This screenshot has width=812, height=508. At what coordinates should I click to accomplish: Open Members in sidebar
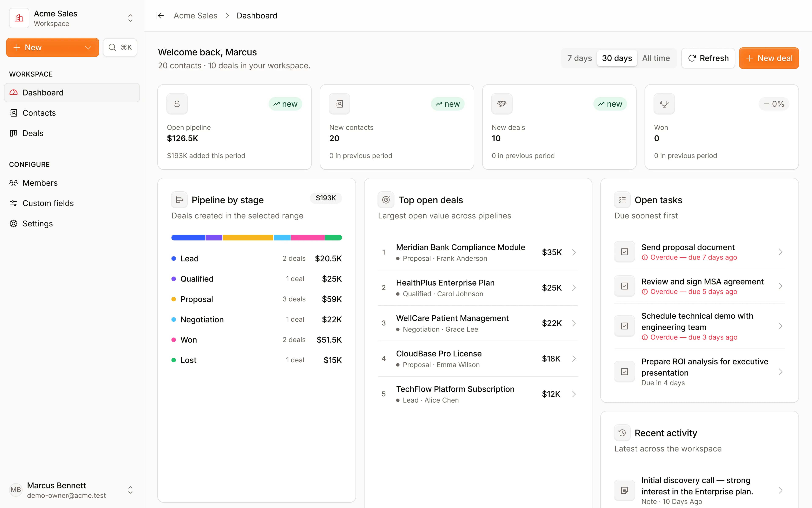(72, 183)
